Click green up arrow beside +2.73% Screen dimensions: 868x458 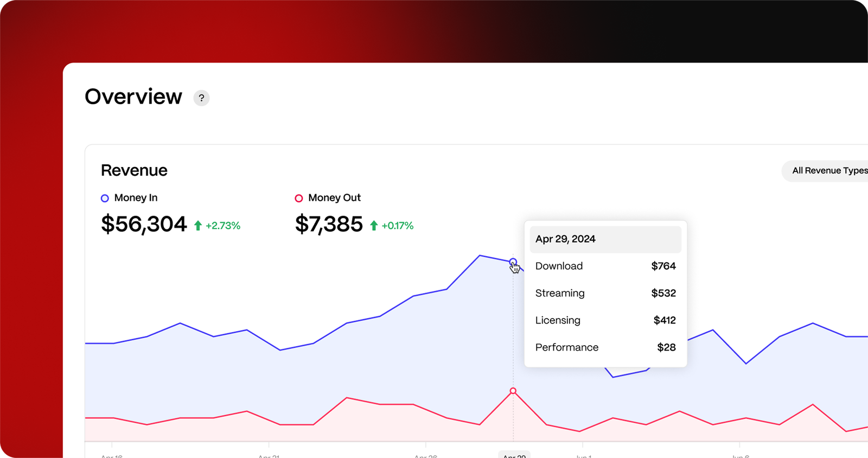pyautogui.click(x=198, y=226)
